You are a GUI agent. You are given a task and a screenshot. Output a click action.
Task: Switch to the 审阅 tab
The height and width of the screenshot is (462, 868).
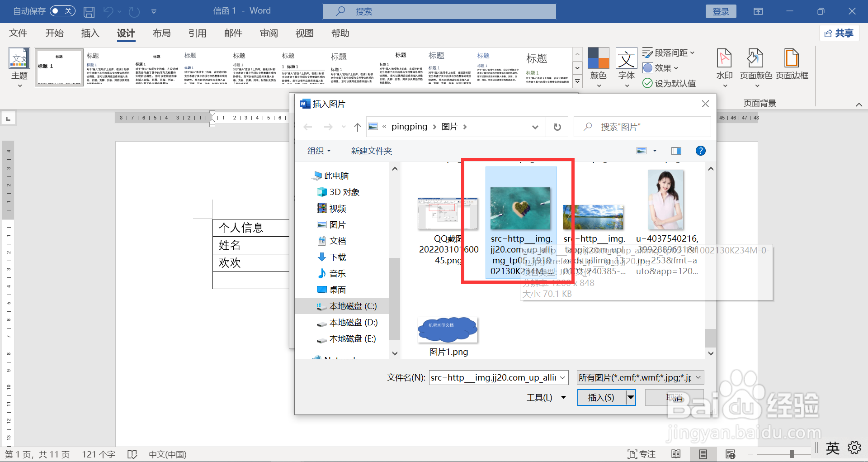269,33
